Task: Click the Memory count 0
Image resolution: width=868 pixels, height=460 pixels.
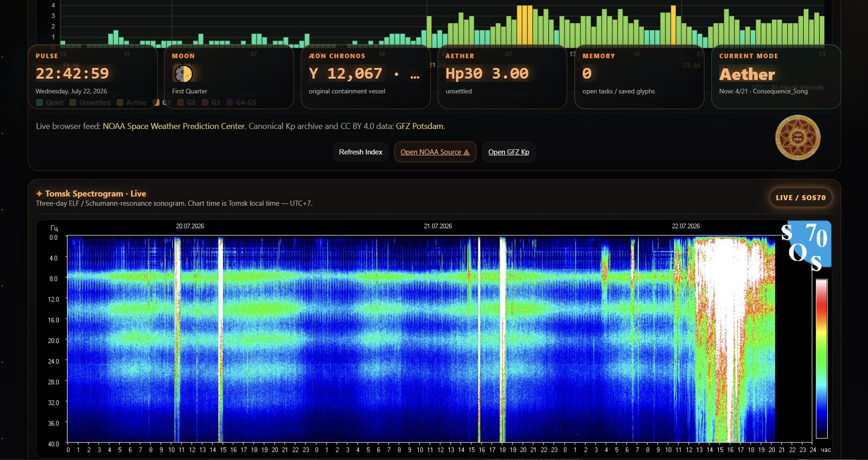Action: (587, 74)
